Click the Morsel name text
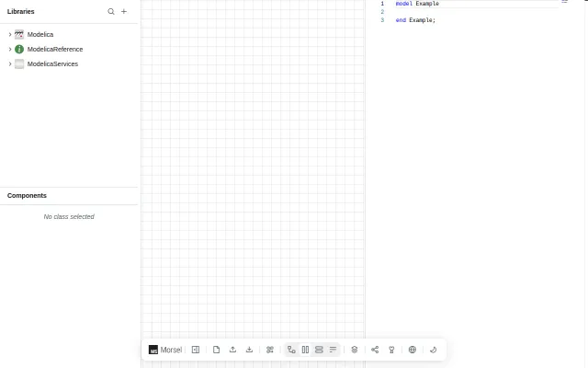This screenshot has width=588, height=368. [x=171, y=350]
